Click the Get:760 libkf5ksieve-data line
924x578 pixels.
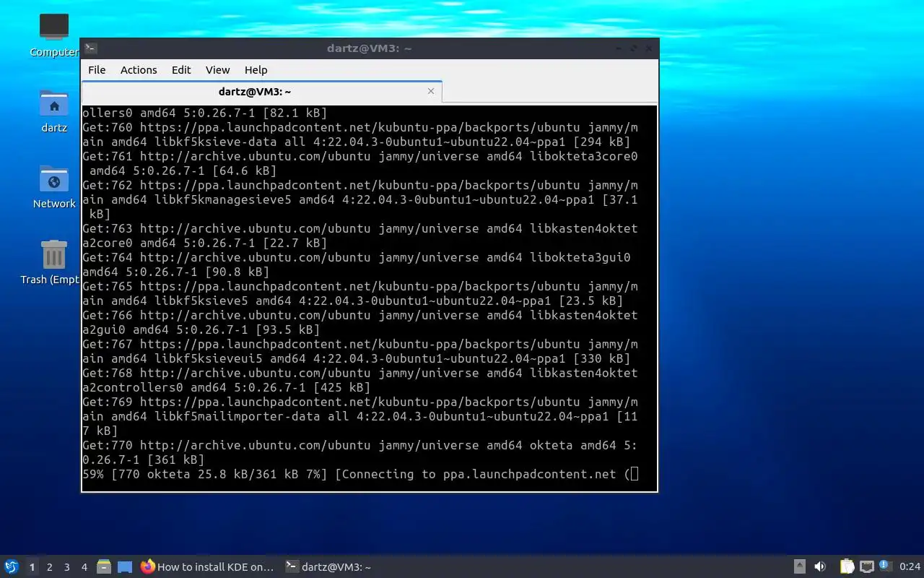359,134
